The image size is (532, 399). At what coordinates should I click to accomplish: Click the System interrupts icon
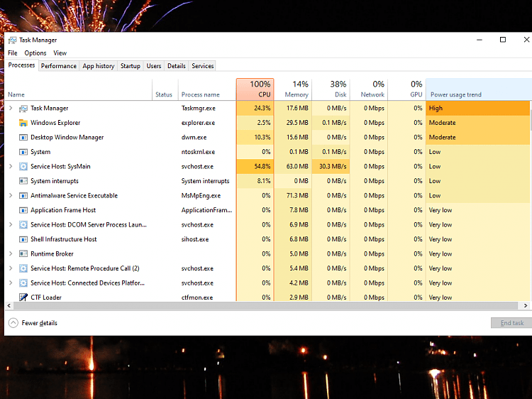point(23,181)
